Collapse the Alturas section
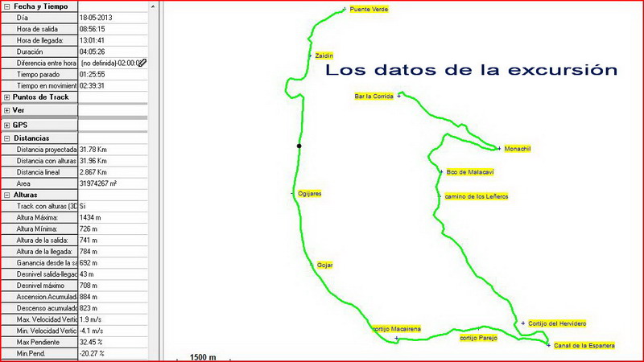The width and height of the screenshot is (644, 362). tap(7, 195)
